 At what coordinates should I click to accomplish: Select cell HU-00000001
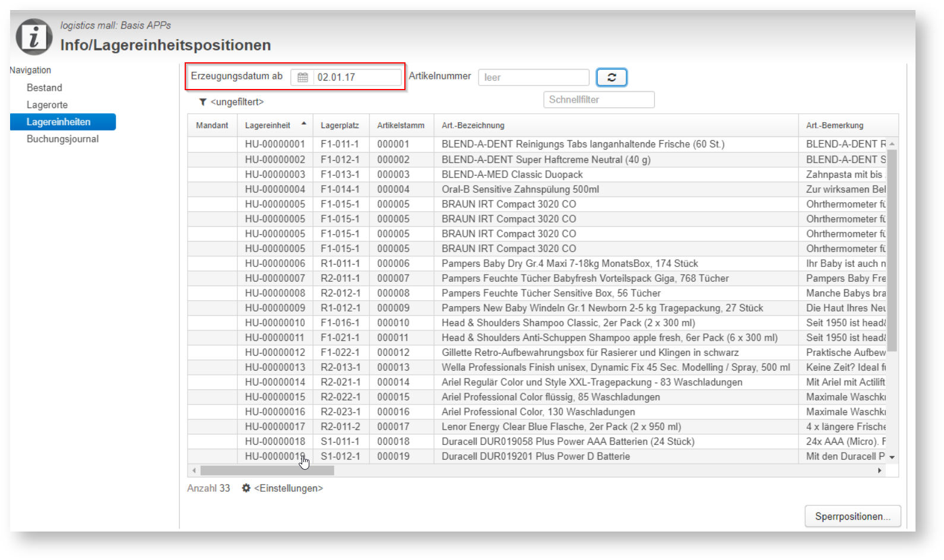[x=275, y=144]
